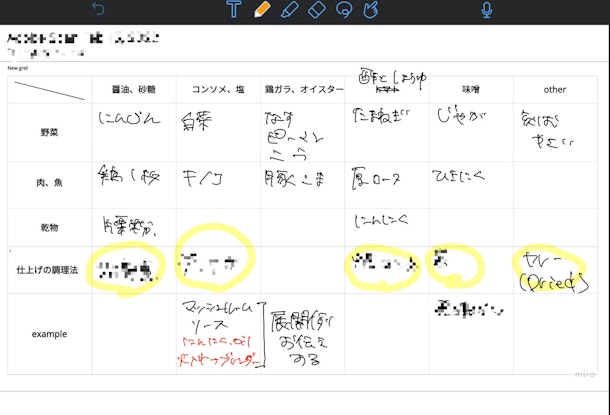Select the 味噌 column header
Viewport: 610px width, 415px height.
click(471, 90)
